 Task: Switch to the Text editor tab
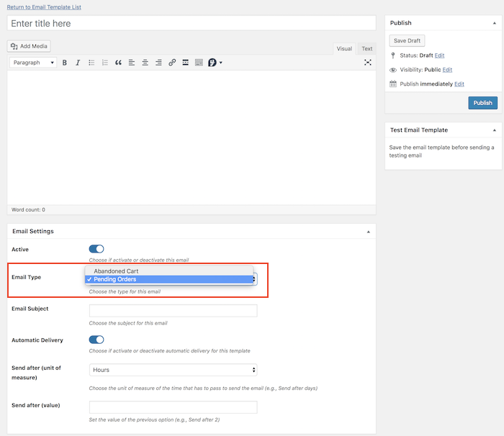click(367, 49)
